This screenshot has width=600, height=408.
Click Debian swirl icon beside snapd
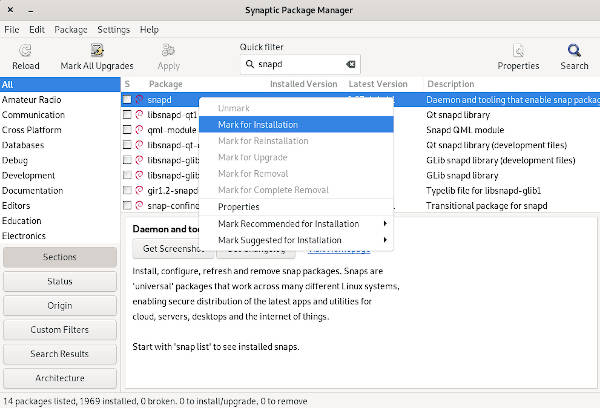pos(139,100)
